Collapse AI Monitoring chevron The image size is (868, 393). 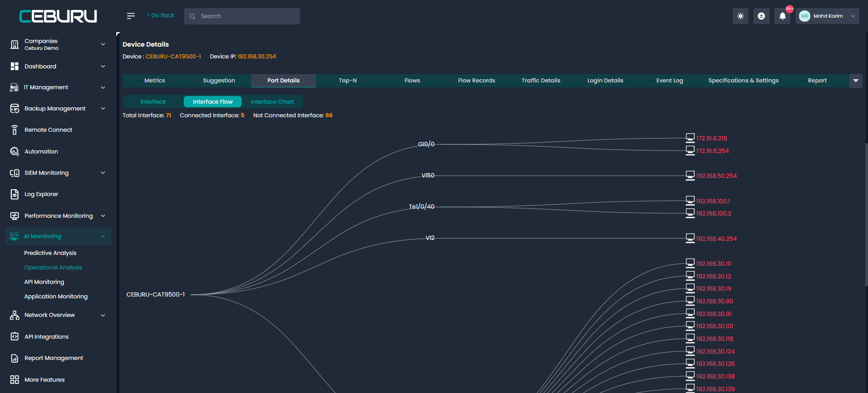[103, 236]
